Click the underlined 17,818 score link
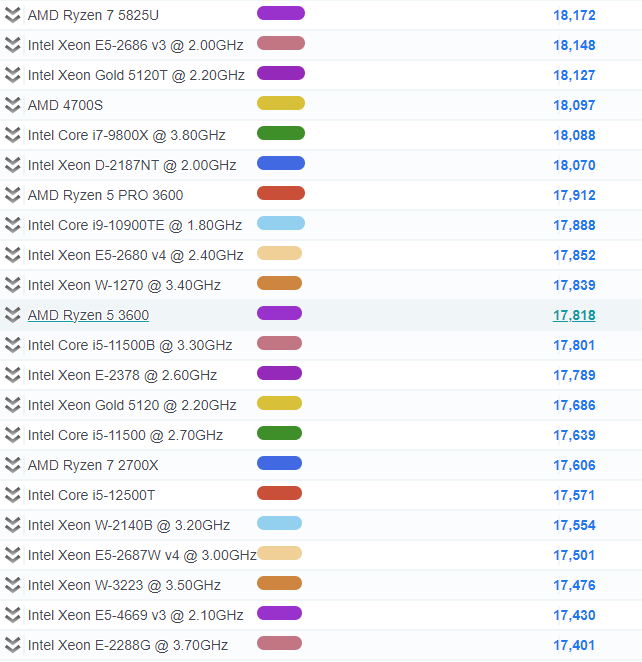This screenshot has width=642, height=662. tap(574, 315)
